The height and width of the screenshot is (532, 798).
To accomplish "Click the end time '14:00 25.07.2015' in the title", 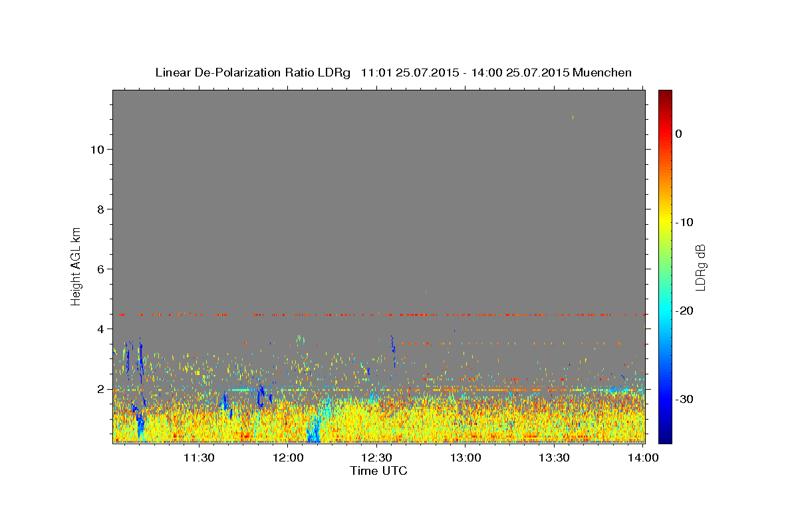I will point(520,72).
